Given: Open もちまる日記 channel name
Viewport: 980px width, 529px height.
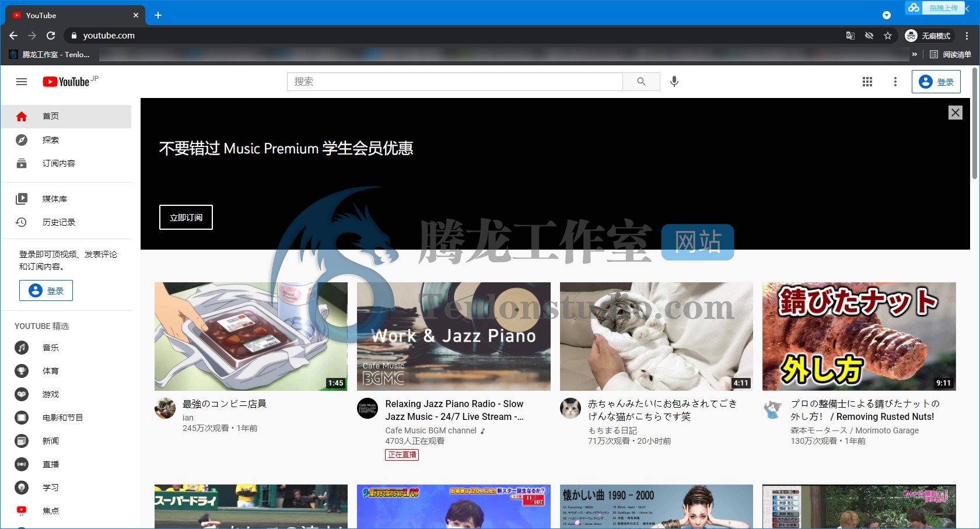Looking at the screenshot, I should click(612, 430).
